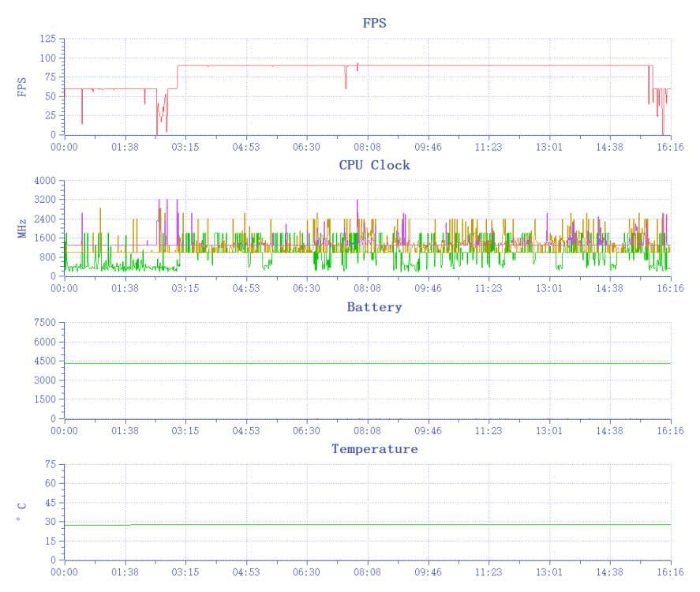Screen dimensions: 700x592
Task: Click the vertical FPS y-axis label
Action: [21, 86]
